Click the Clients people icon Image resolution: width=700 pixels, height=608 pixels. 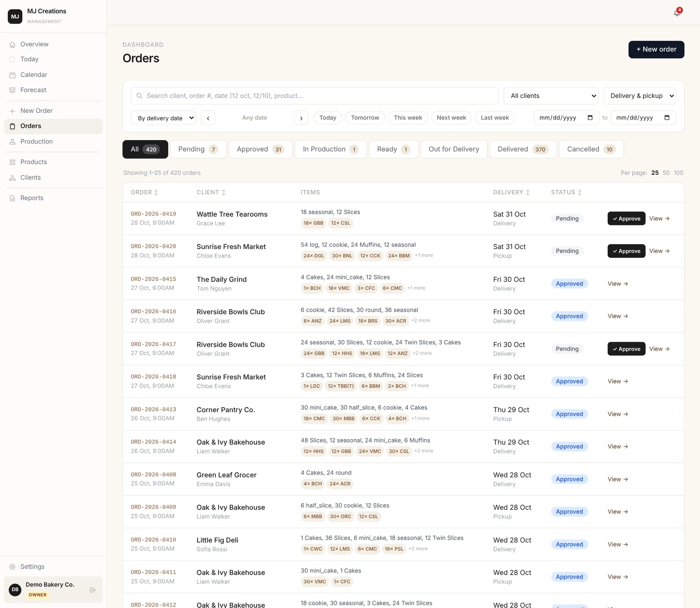(12, 178)
